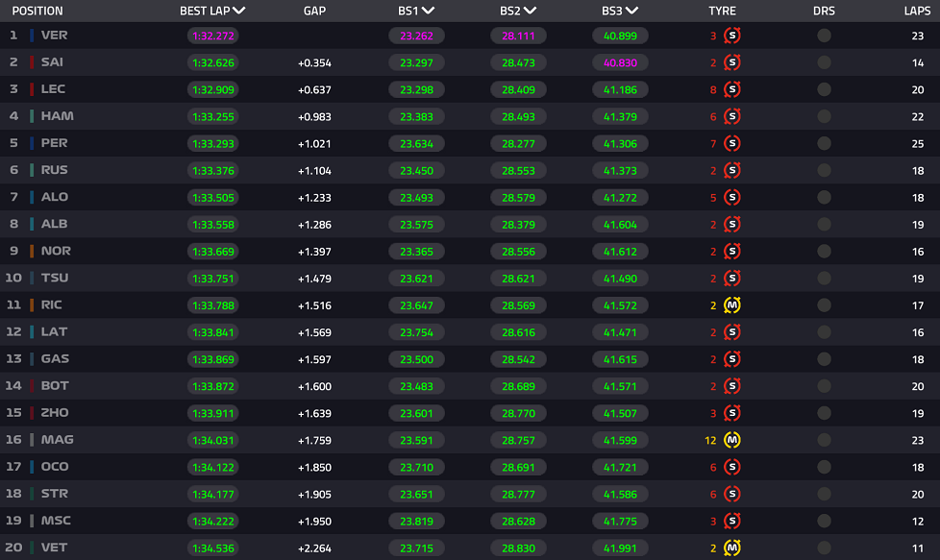Click Perez's soft tyre icon
This screenshot has height=560, width=940.
[732, 143]
